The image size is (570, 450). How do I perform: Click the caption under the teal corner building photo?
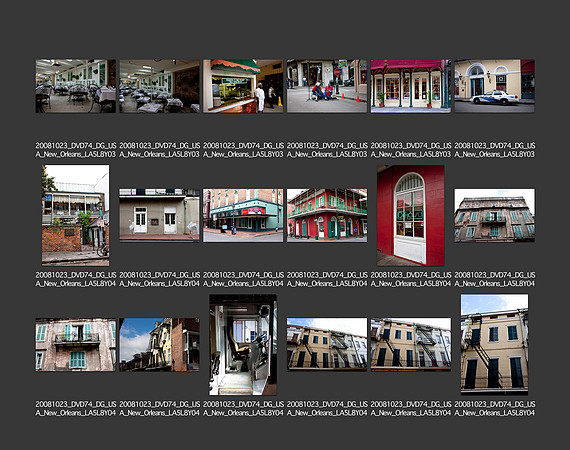click(244, 279)
